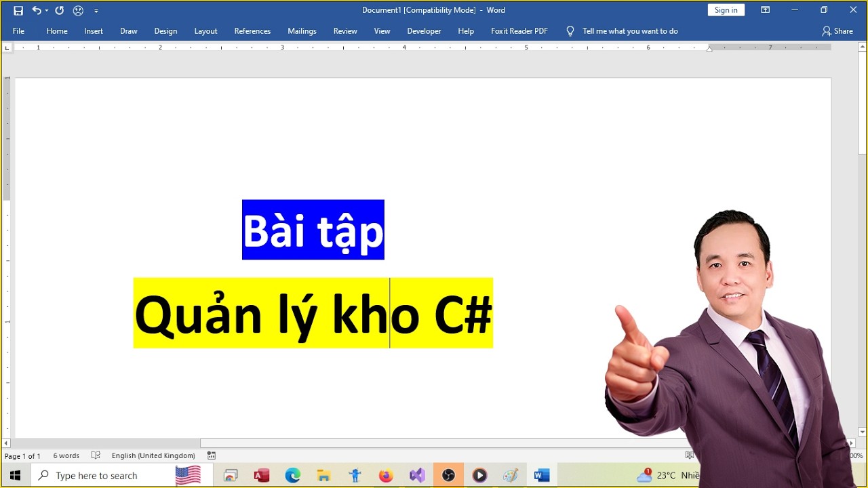Switch to the References tab

tap(252, 31)
